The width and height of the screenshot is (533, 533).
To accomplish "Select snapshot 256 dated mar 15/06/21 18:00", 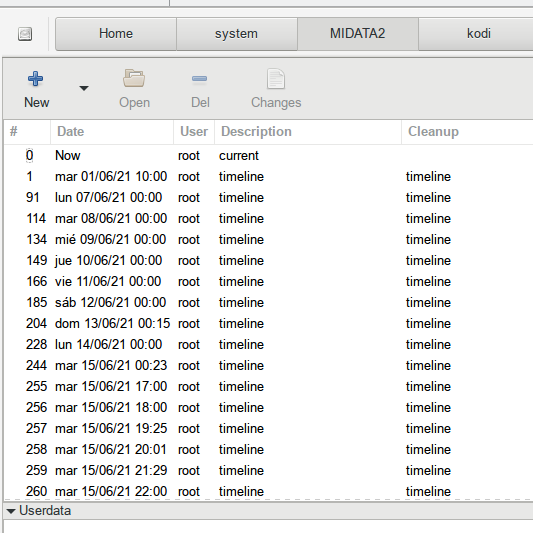I will (269, 408).
